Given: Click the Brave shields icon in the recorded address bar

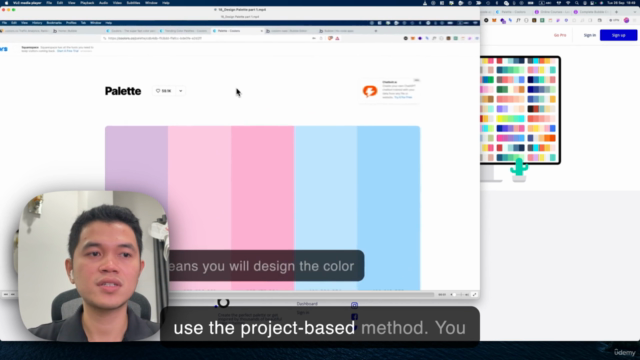Looking at the screenshot, I should click(330, 38).
